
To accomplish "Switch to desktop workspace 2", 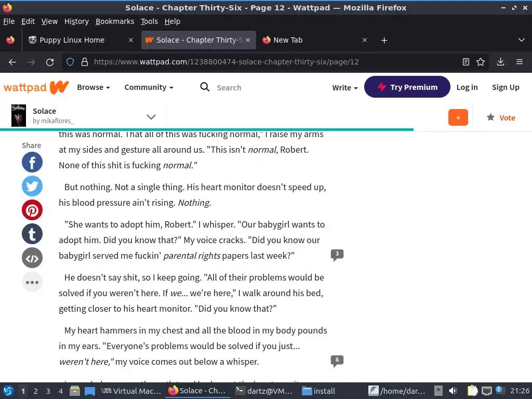I will click(36, 391).
